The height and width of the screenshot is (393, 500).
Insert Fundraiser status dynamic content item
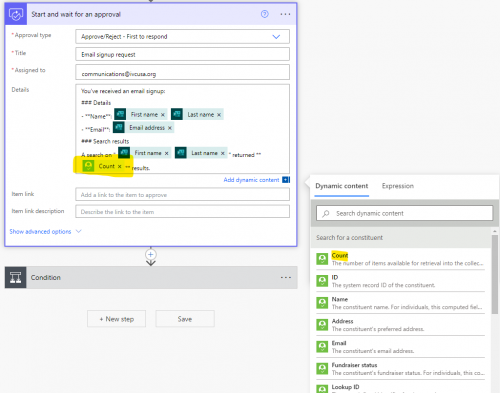(x=401, y=369)
